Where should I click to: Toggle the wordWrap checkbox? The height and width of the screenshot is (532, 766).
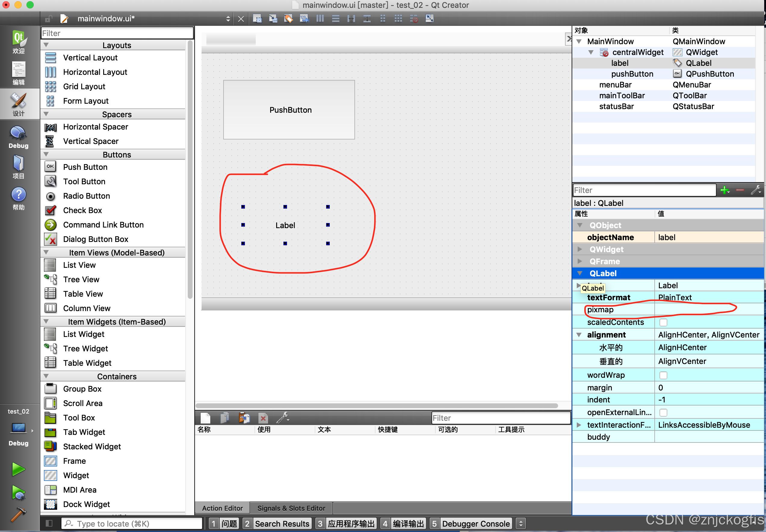(x=663, y=375)
